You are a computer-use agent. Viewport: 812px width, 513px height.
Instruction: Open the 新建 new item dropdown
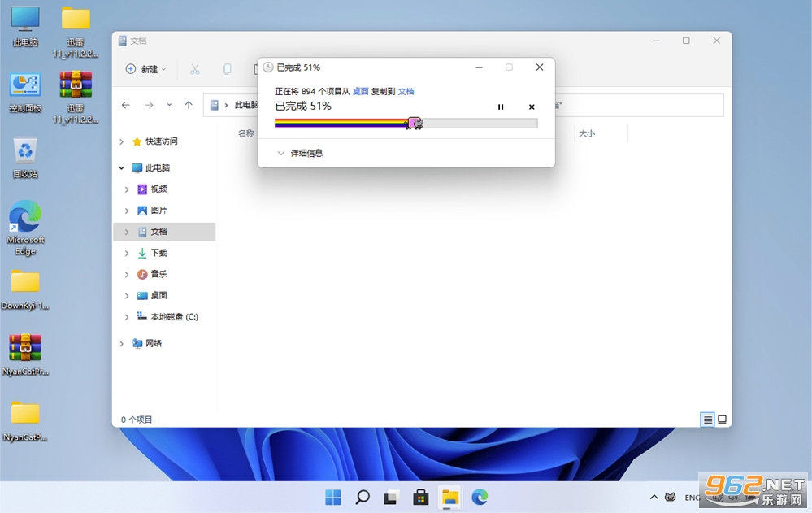coord(146,69)
